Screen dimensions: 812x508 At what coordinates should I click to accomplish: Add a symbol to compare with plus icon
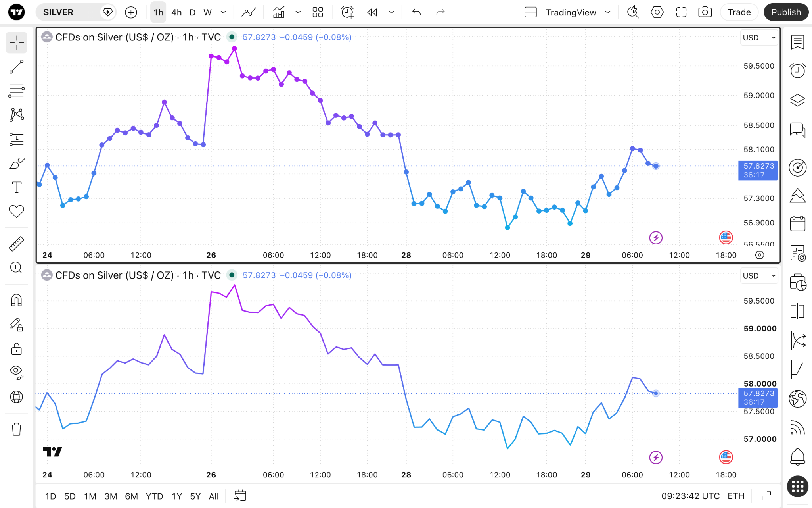(131, 12)
